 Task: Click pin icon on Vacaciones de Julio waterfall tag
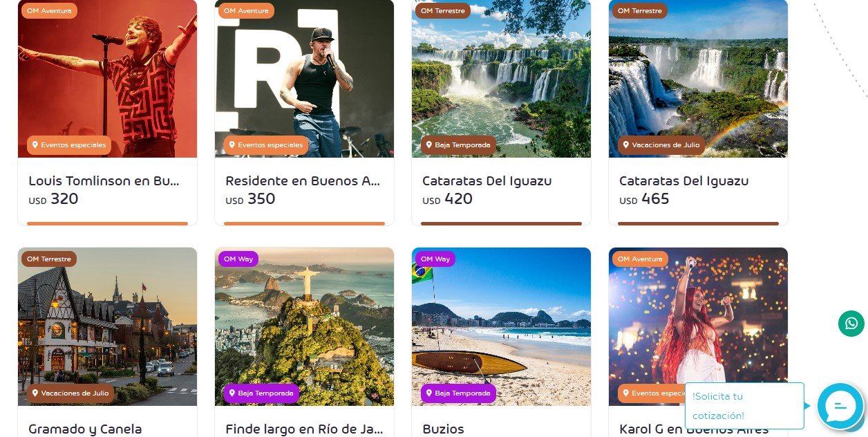pyautogui.click(x=625, y=145)
